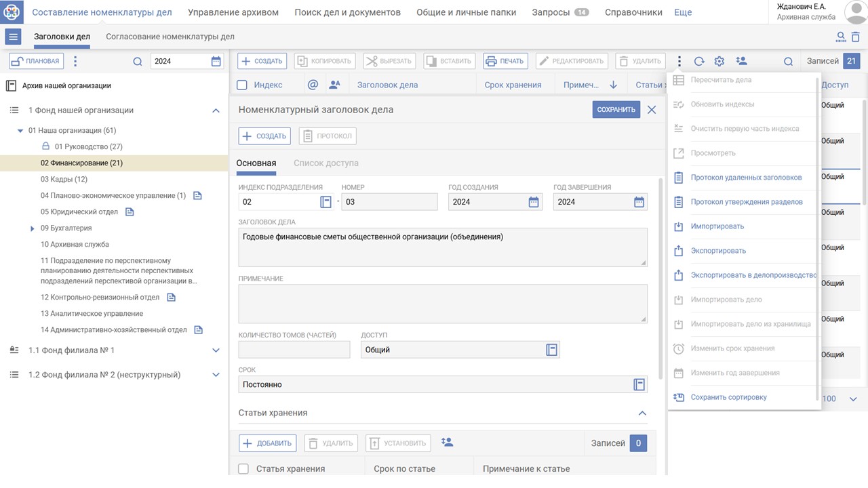The image size is (868, 488).
Task: Open reference picker in Срок field
Action: [x=639, y=384]
